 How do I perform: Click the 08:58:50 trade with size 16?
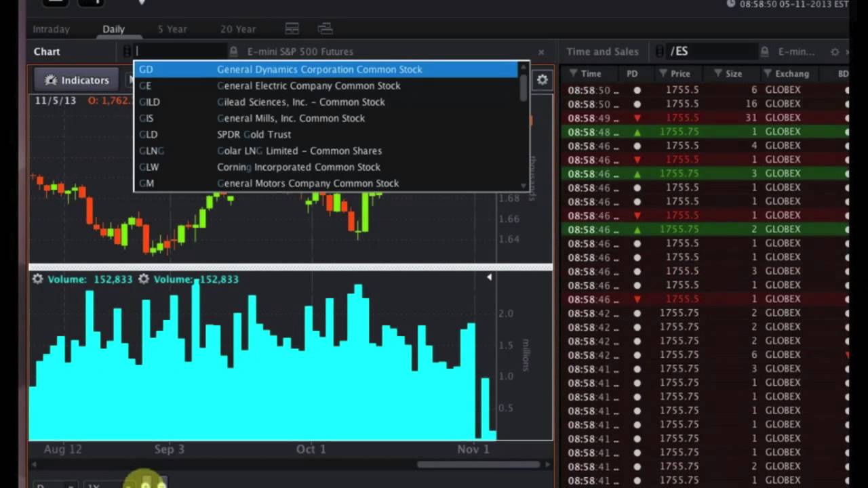click(705, 104)
